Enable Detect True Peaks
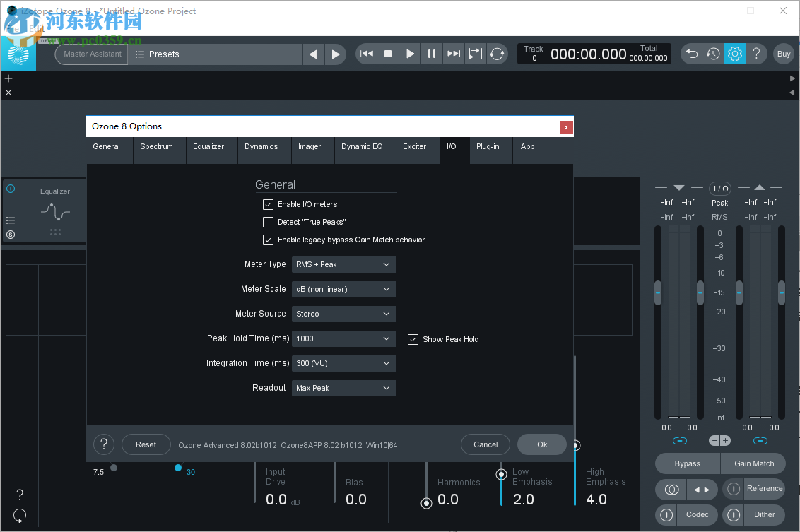Image resolution: width=800 pixels, height=532 pixels. (268, 222)
